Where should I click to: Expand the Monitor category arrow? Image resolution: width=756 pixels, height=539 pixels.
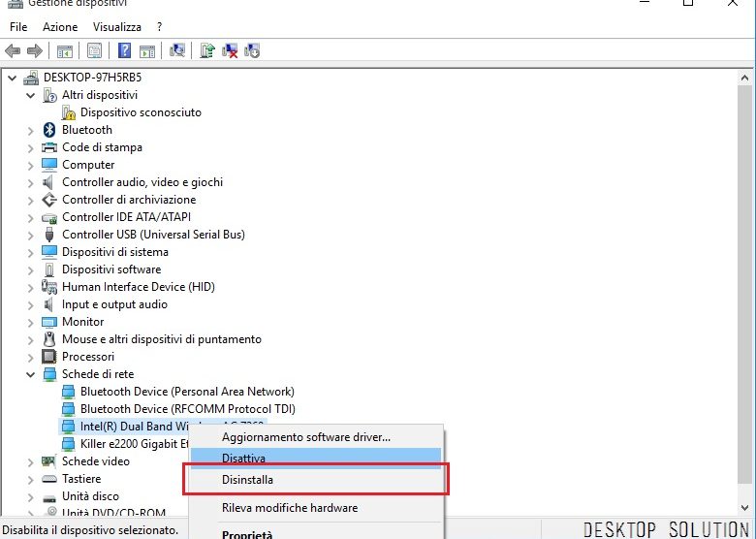[x=31, y=323]
